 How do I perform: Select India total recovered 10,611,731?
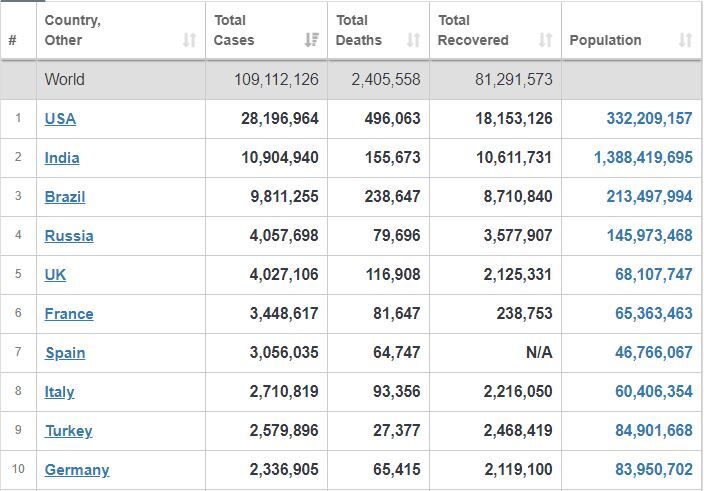pyautogui.click(x=514, y=158)
